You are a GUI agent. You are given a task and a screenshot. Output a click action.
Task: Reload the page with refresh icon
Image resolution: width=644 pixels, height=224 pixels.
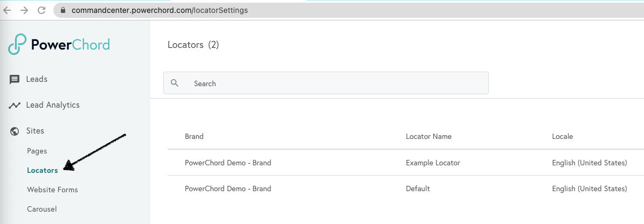pyautogui.click(x=41, y=10)
